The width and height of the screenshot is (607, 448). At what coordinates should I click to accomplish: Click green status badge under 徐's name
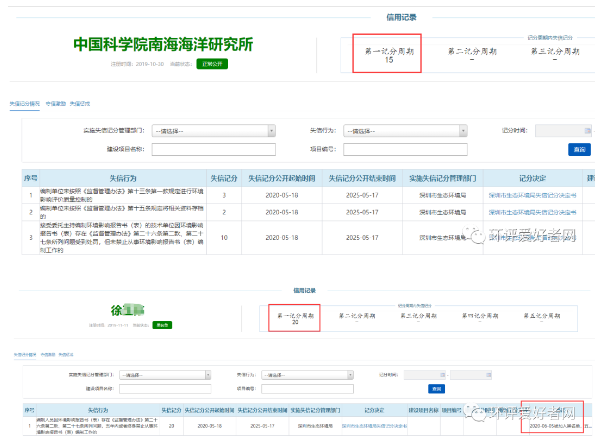(x=162, y=325)
